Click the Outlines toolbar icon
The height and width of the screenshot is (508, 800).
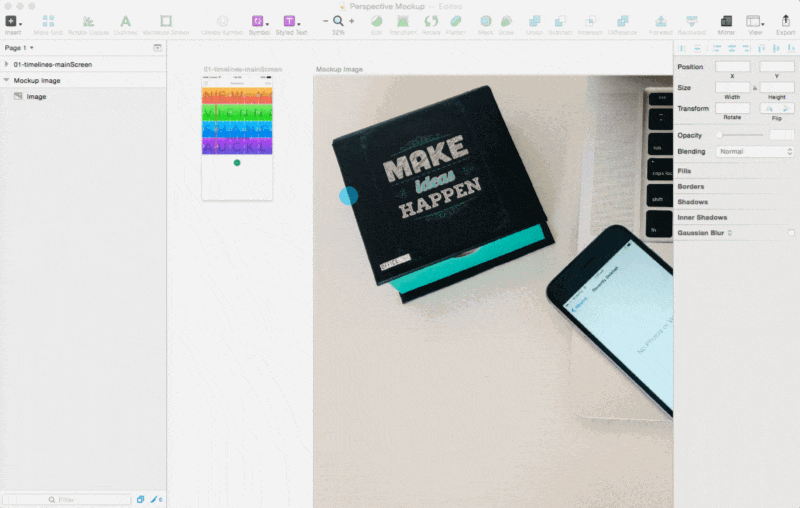[x=125, y=21]
